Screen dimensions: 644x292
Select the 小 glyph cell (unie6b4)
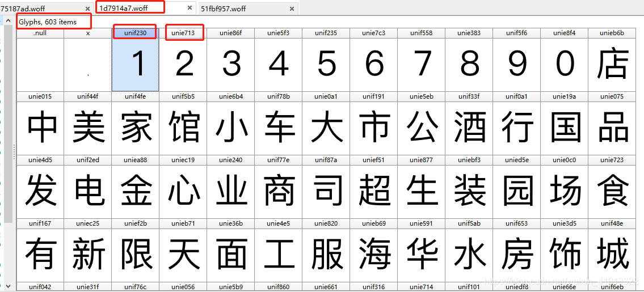tap(230, 123)
